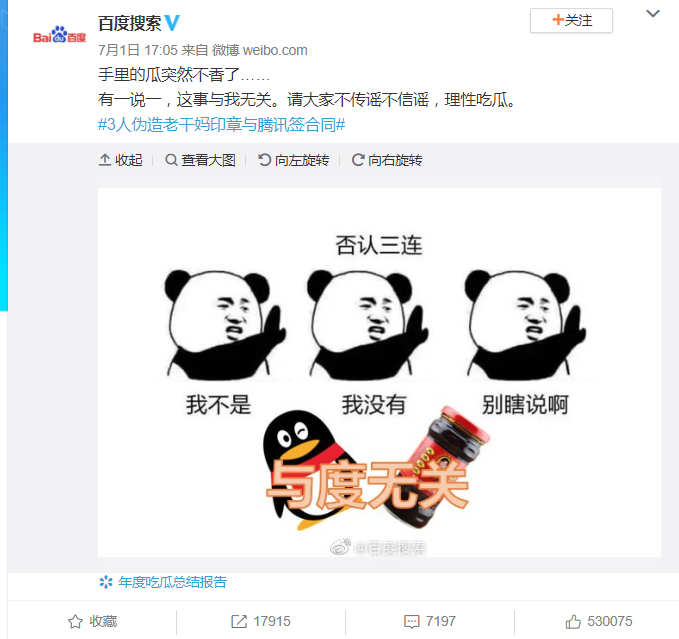Image resolution: width=679 pixels, height=639 pixels.
Task: Open hashtag #3人伪造老干妈印章与腾讯签合同#
Action: (222, 125)
